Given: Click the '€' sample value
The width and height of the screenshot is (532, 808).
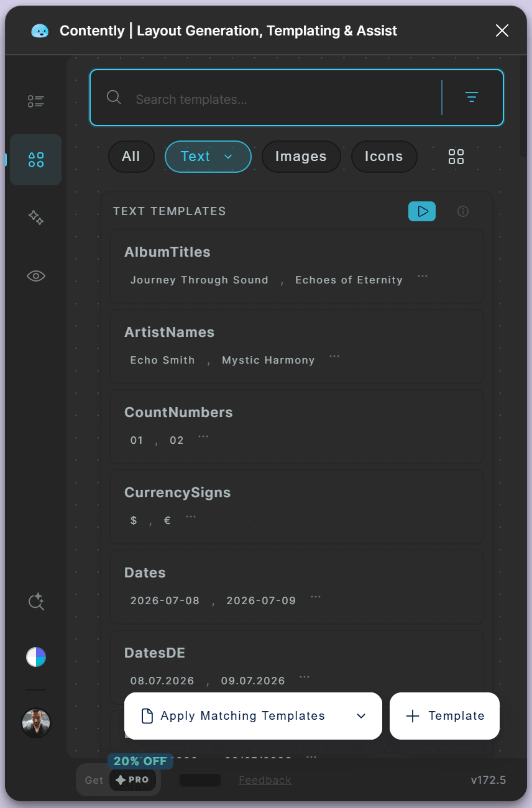Looking at the screenshot, I should 167,521.
